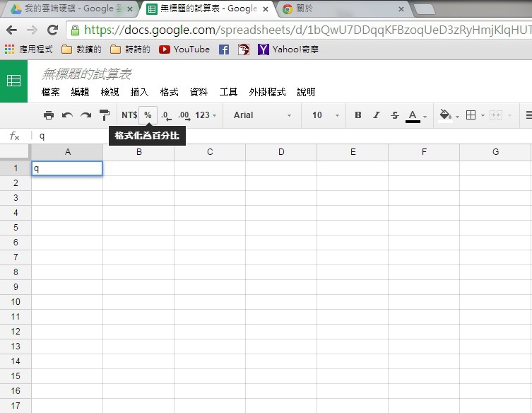Open the 檢視 menu
The height and width of the screenshot is (413, 532).
[x=110, y=92]
